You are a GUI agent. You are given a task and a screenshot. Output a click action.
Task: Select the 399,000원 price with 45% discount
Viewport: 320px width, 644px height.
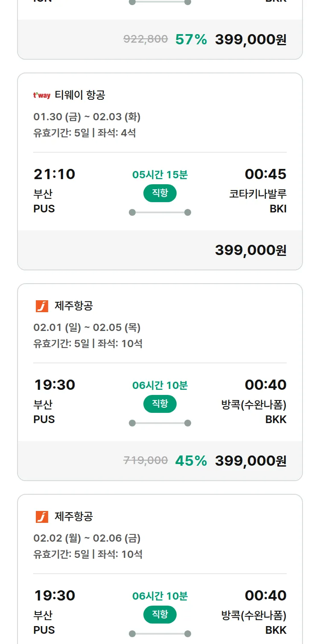250,461
